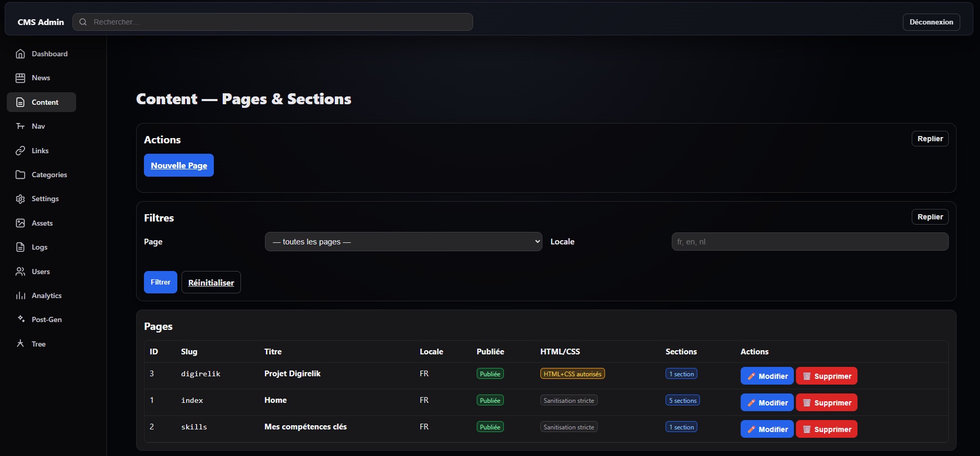Select the Categories folder icon

point(20,175)
